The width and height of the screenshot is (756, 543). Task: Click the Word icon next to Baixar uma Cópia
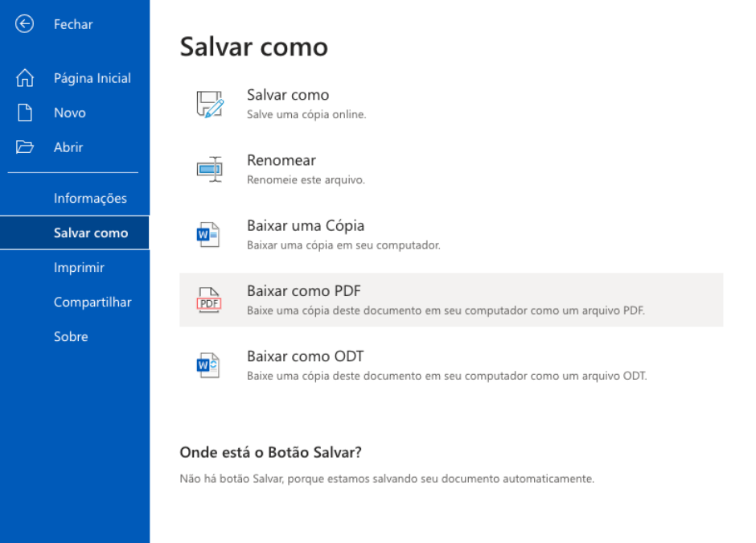coord(209,234)
